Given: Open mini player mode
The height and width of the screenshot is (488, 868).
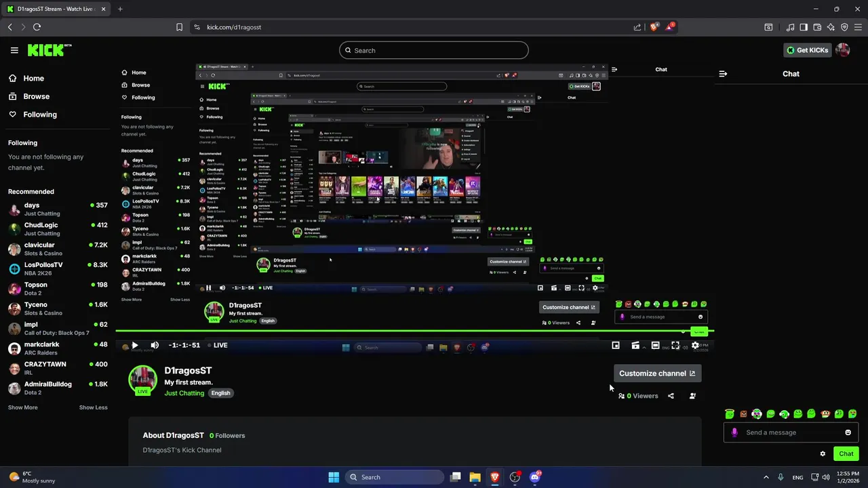Looking at the screenshot, I should 616,345.
